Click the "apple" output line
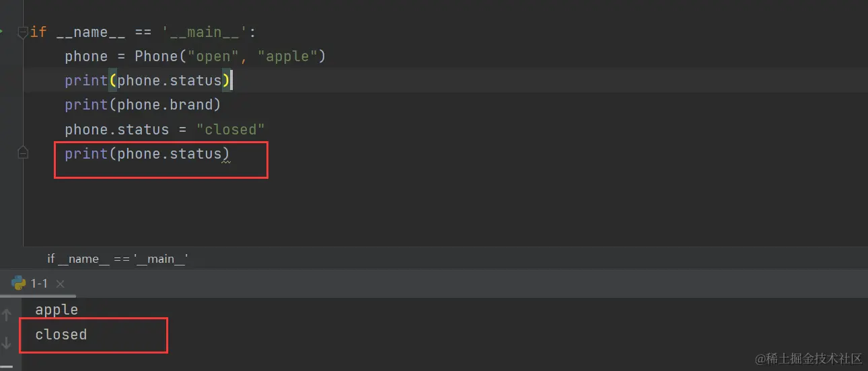Viewport: 868px width, 371px height. [57, 310]
